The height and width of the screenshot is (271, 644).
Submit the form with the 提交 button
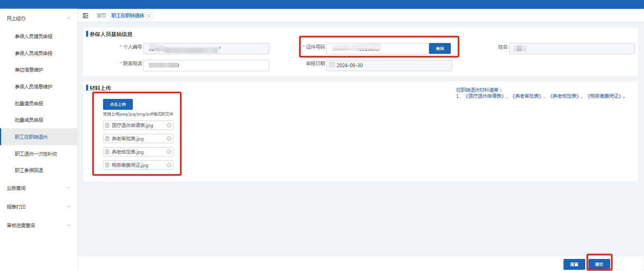[x=599, y=265]
